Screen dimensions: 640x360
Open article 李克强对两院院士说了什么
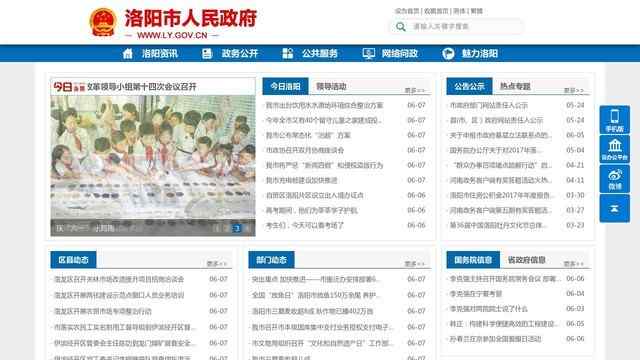point(489,309)
